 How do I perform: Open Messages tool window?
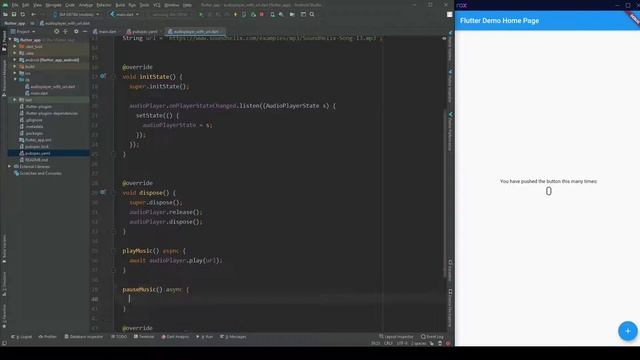coord(233,337)
